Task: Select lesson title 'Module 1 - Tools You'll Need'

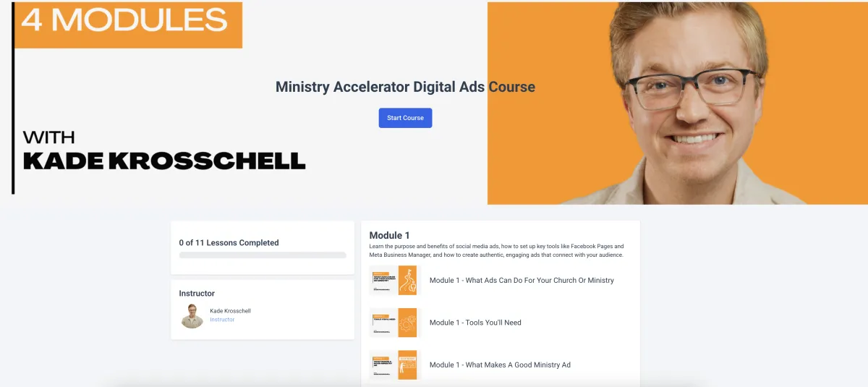Action: click(x=475, y=323)
